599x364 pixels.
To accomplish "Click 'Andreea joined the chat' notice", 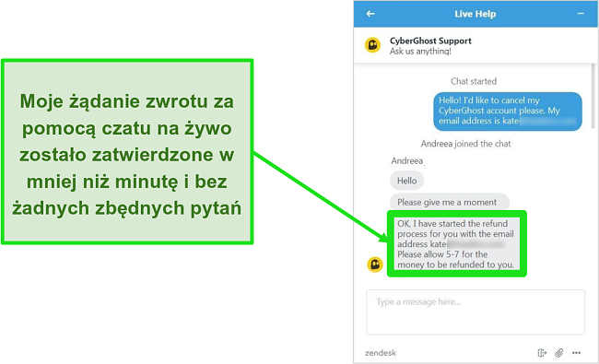I will (465, 144).
